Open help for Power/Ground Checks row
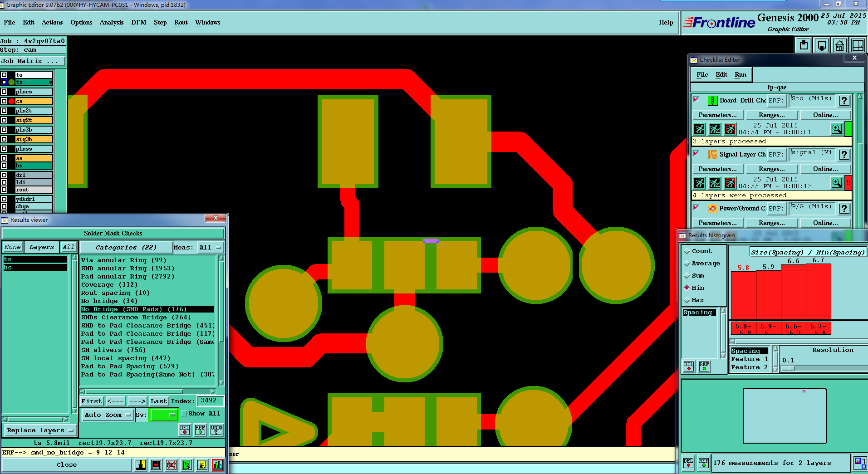This screenshot has height=474, width=868. pyautogui.click(x=844, y=209)
